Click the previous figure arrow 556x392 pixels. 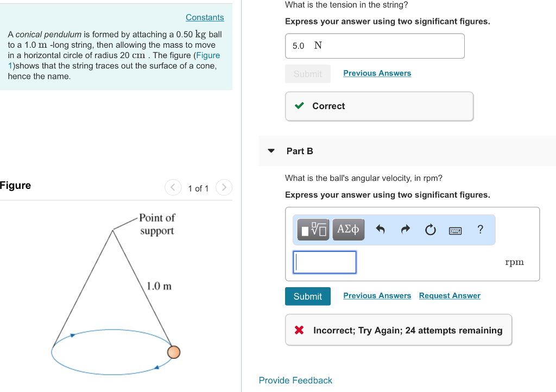click(173, 187)
